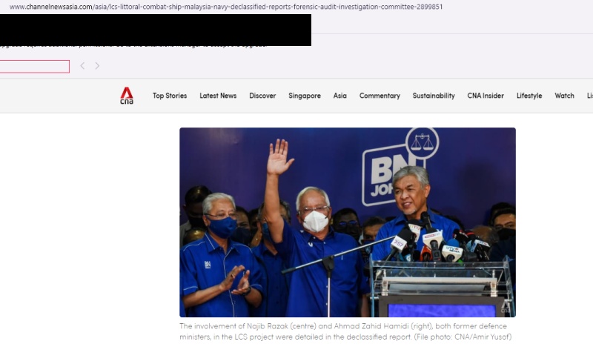Open CNA Insider from navigation

(x=486, y=96)
